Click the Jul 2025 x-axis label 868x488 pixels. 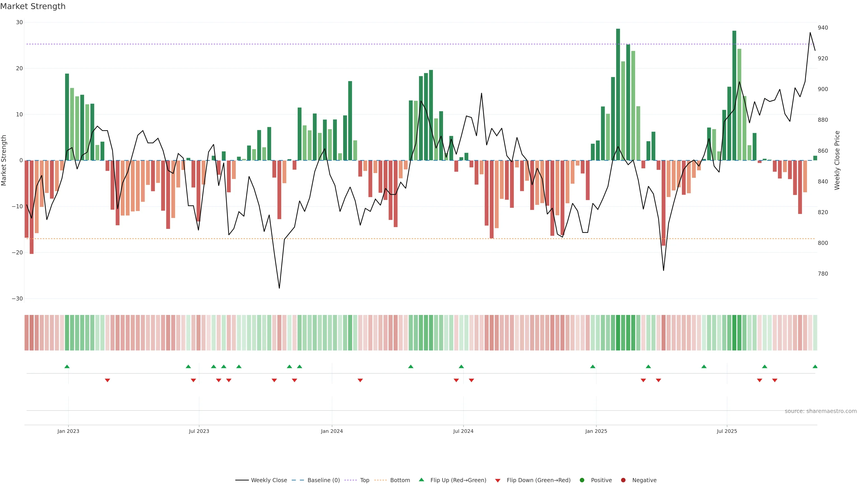point(726,431)
